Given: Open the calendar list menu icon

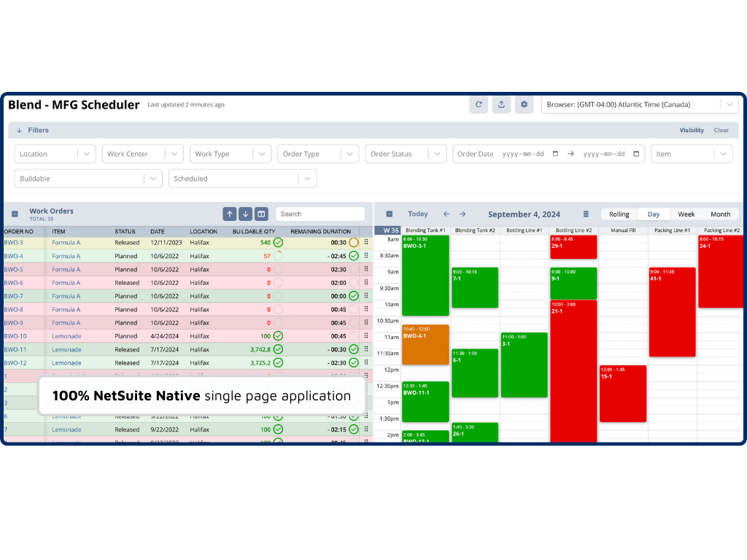Looking at the screenshot, I should (586, 214).
